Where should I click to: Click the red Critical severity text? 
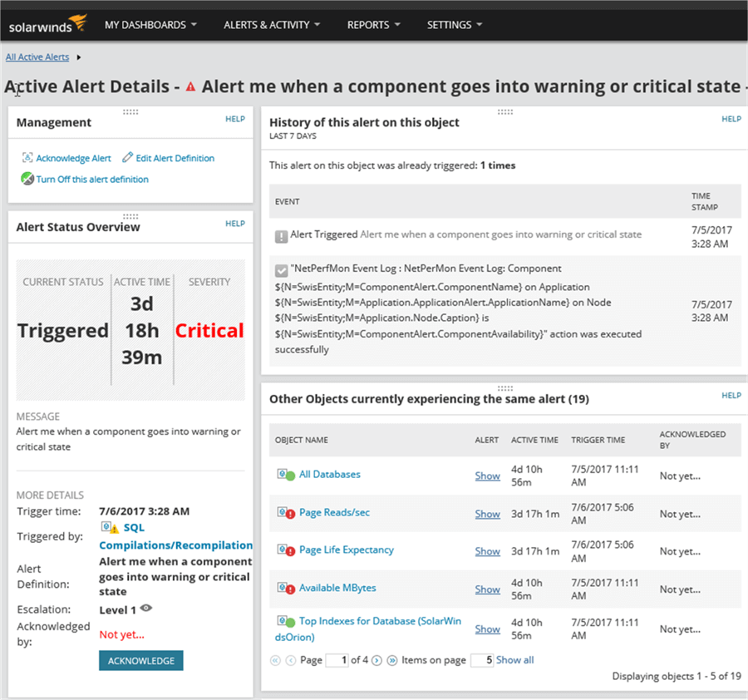pos(209,331)
